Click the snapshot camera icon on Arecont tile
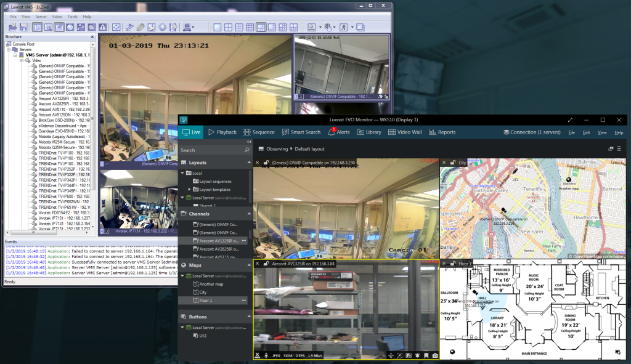Image resolution: width=631 pixels, height=364 pixels. 435,355
